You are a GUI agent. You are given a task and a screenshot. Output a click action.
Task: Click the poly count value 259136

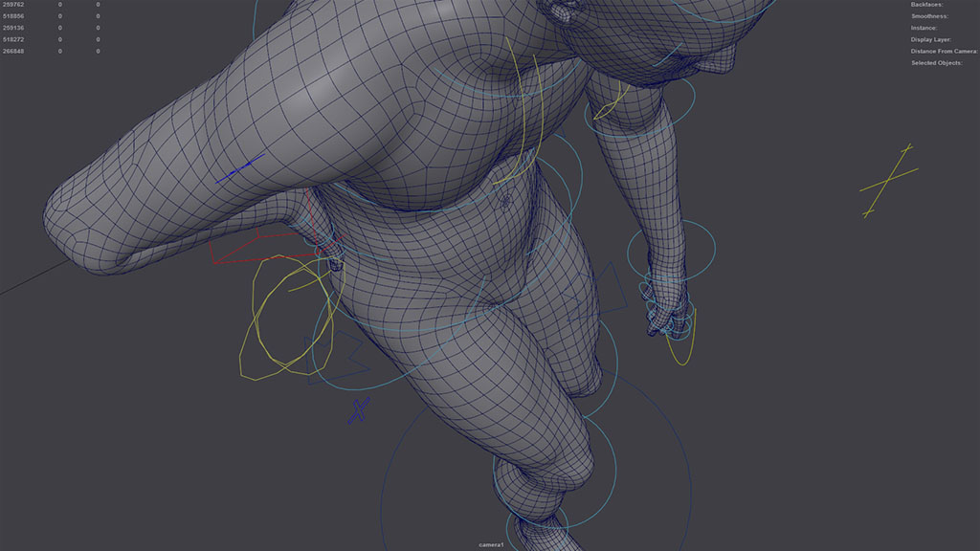pos(13,28)
